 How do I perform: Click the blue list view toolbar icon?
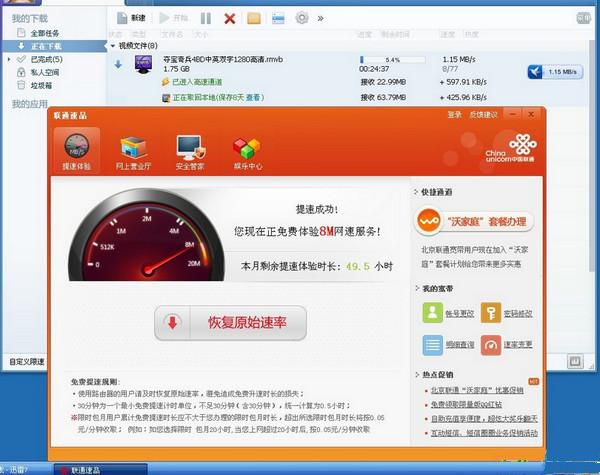pyautogui.click(x=278, y=18)
